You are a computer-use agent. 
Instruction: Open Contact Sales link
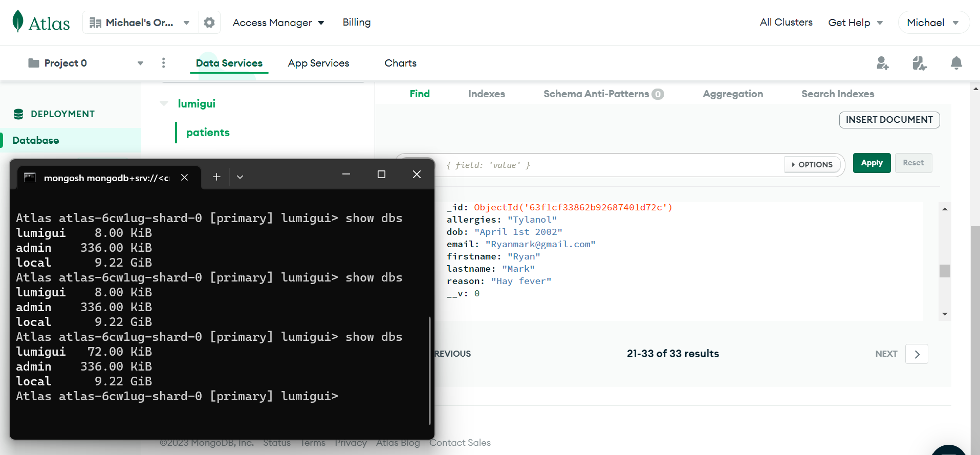coord(460,443)
